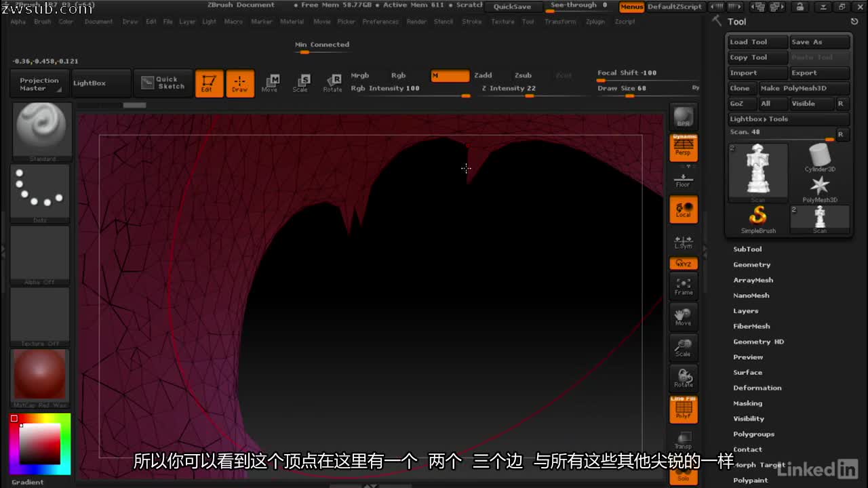Click the Make PolyMesh3D button

[805, 88]
